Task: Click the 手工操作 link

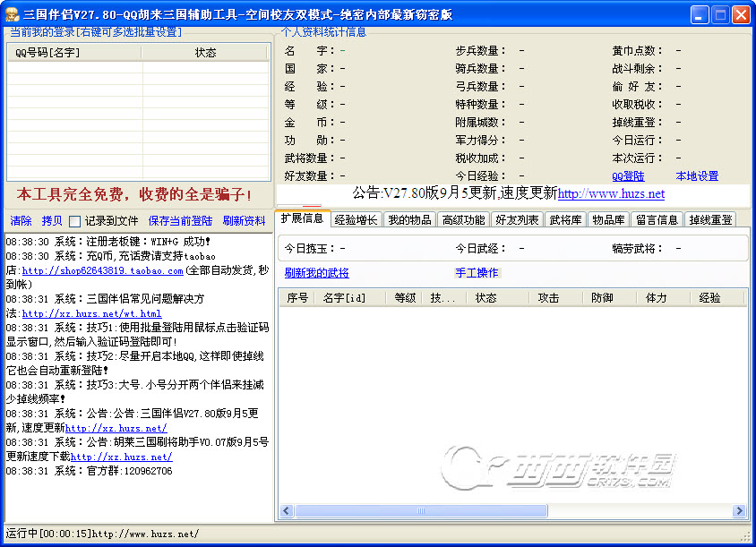Action: [x=477, y=273]
